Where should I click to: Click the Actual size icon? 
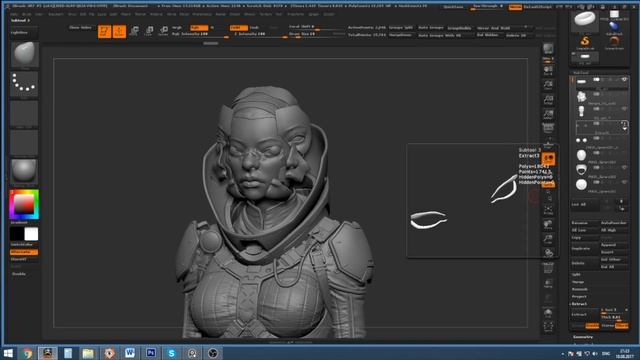pos(548,100)
